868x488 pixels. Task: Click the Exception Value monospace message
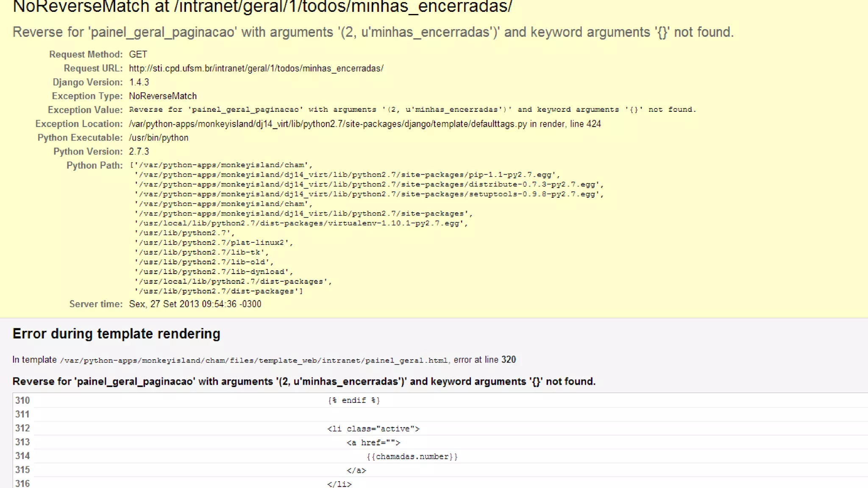412,110
